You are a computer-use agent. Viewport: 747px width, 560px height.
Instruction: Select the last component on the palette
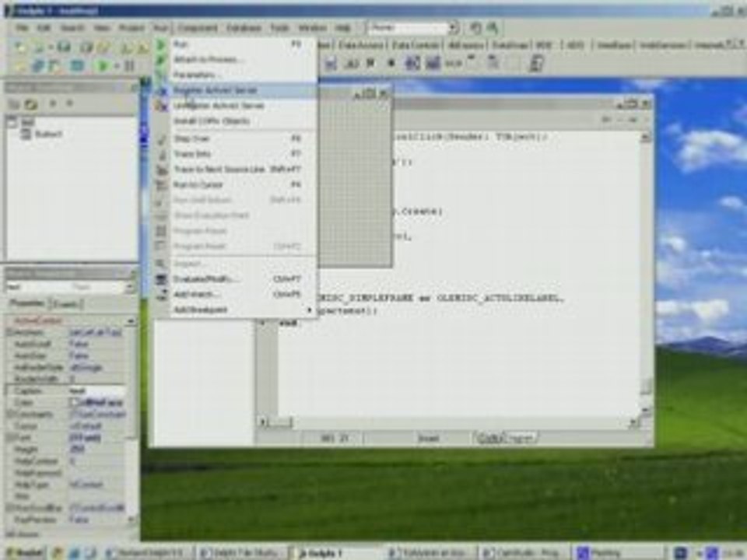[x=537, y=63]
